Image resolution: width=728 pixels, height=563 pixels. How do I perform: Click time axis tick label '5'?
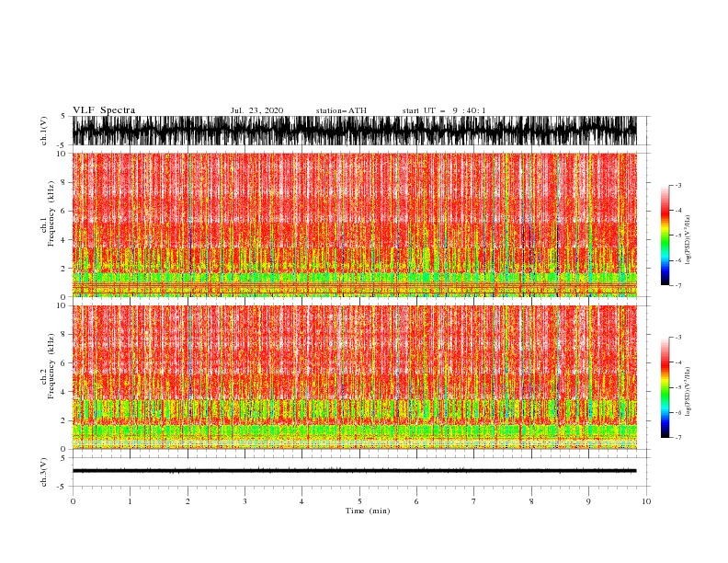(x=359, y=501)
